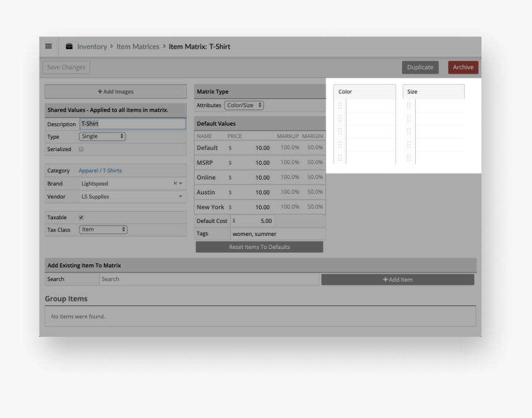Click the Add Images button

(116, 92)
